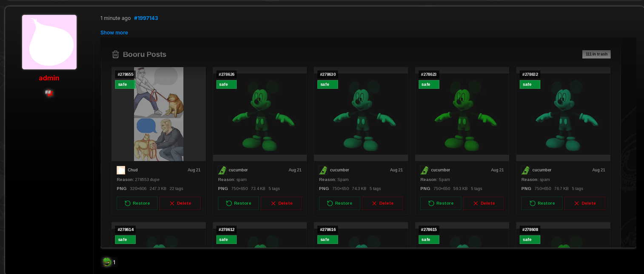Click the 1 minute ago timestamp

[115, 18]
